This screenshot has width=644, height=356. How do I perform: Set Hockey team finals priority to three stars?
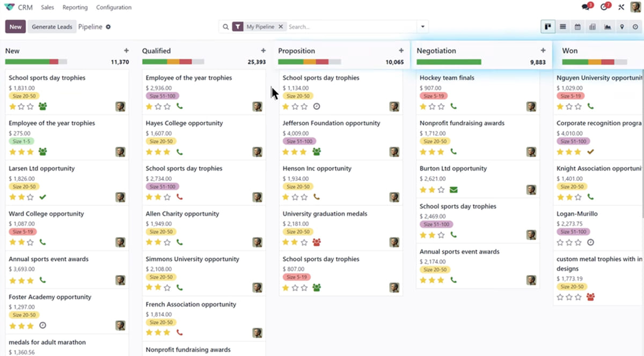[x=441, y=107]
